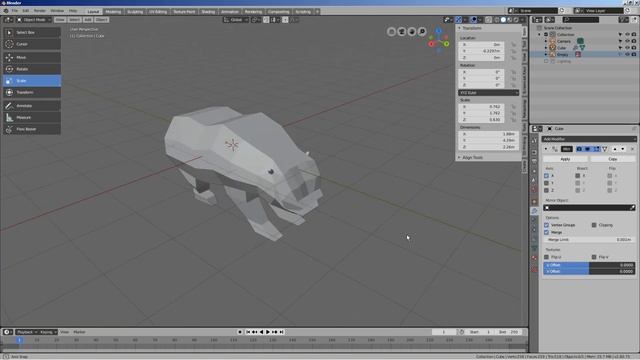Open the File menu
Screen dimensions: 640x360
pyautogui.click(x=15, y=11)
